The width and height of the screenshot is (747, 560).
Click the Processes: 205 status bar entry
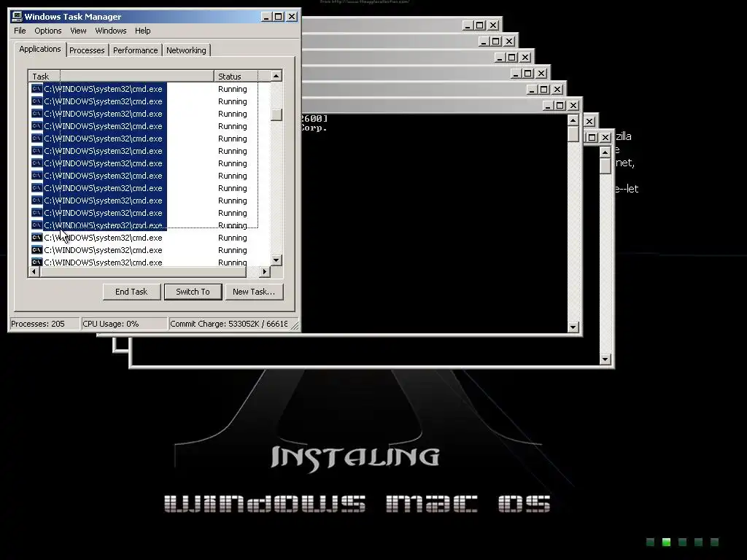click(44, 324)
